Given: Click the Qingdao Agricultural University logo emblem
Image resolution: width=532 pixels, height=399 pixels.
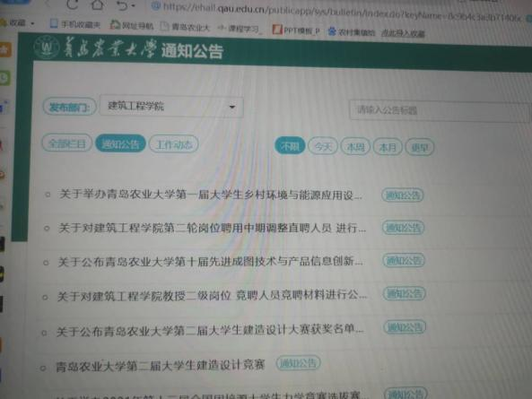Looking at the screenshot, I should pyautogui.click(x=47, y=48).
